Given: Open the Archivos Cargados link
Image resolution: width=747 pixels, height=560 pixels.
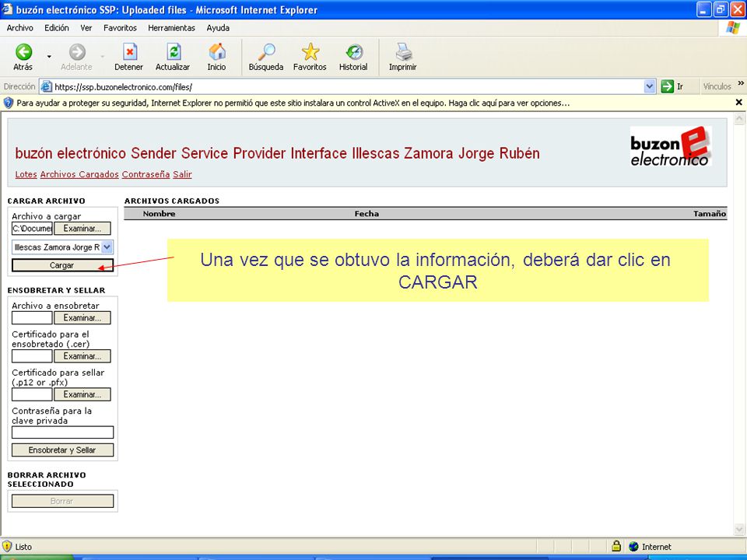Looking at the screenshot, I should click(79, 174).
